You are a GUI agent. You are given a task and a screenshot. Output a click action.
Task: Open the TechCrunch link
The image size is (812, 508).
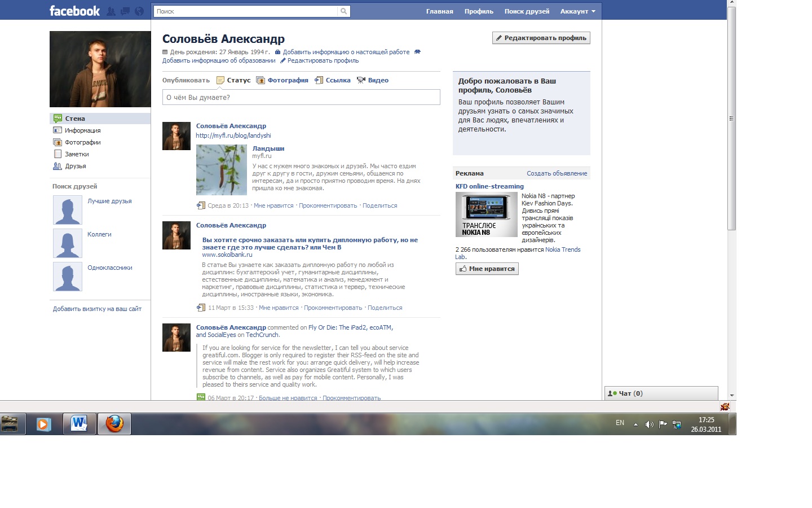(x=262, y=335)
